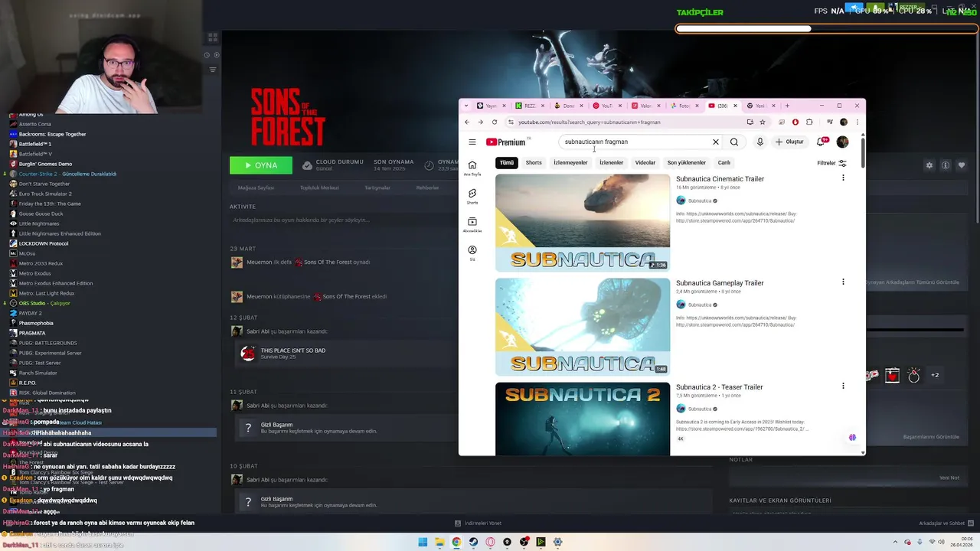Screen dimensions: 980x551
Task: Open Steam game settings gear icon
Action: click(x=929, y=165)
